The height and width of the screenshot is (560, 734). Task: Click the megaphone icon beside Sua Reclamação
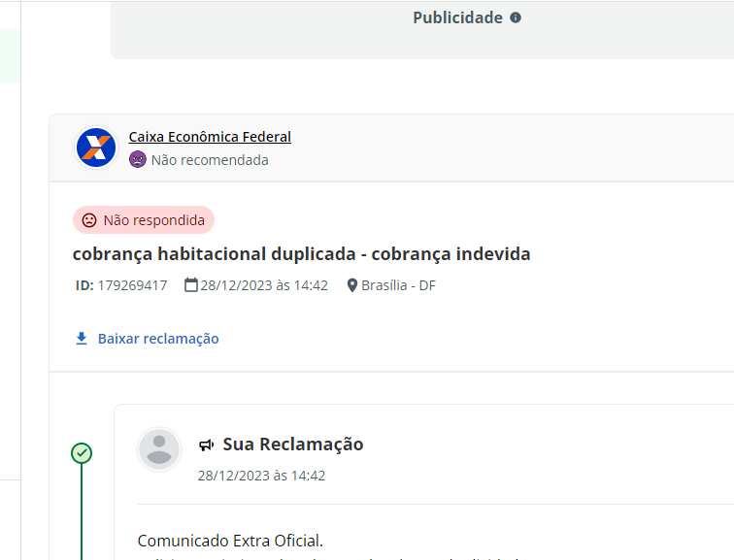(207, 445)
